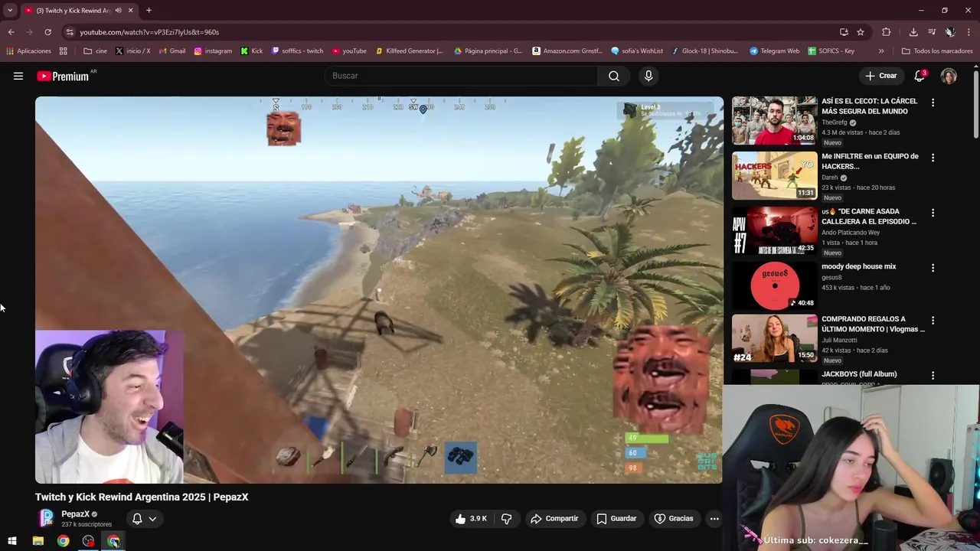Go back with browser back arrow
The height and width of the screenshot is (551, 980).
point(11,32)
